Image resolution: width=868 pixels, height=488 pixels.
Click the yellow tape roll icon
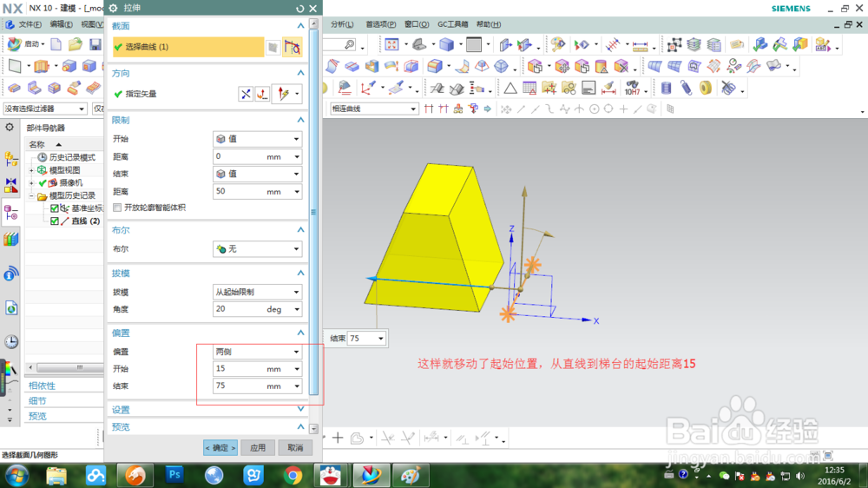705,88
